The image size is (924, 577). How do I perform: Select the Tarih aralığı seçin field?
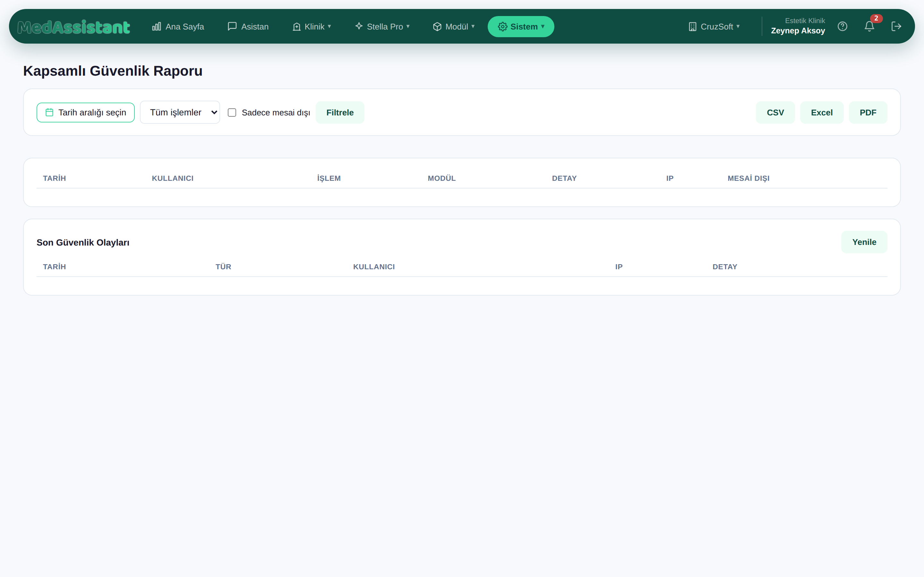point(86,113)
